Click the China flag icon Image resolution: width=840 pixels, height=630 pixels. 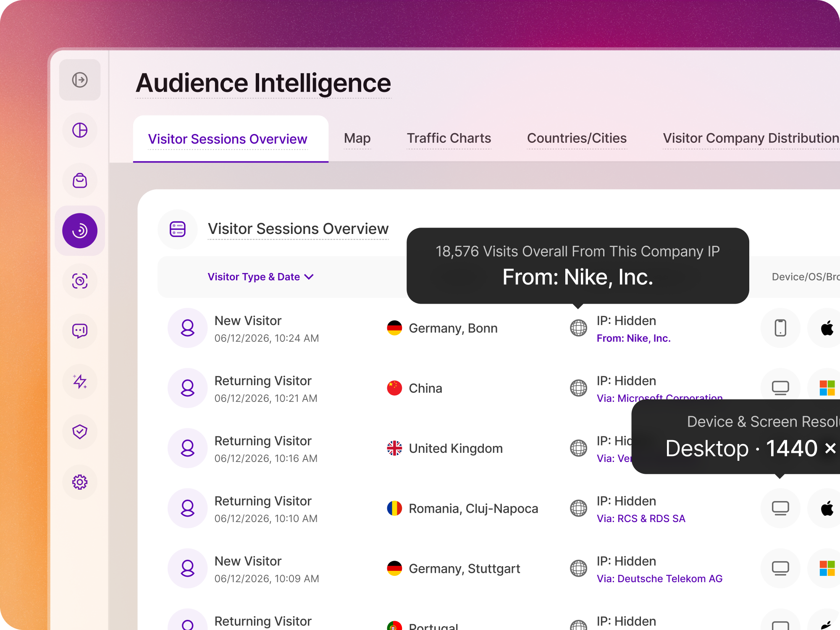[394, 388]
